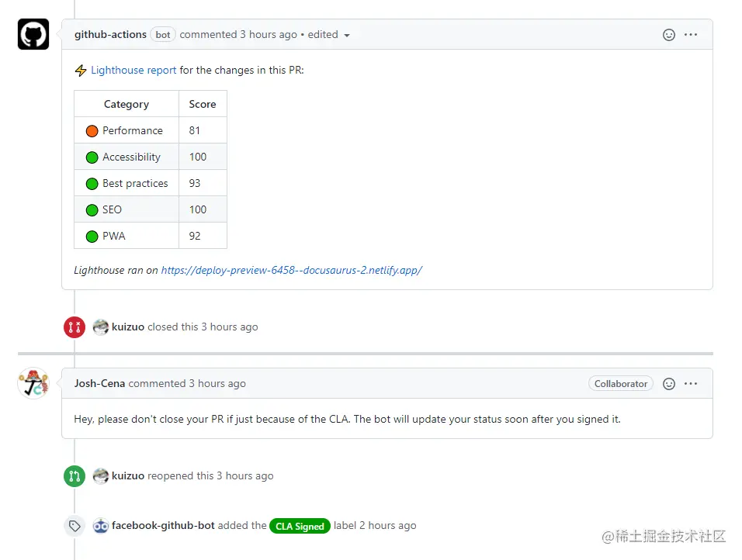Open the facebook-github-bot profile link
742x560 pixels.
point(163,525)
